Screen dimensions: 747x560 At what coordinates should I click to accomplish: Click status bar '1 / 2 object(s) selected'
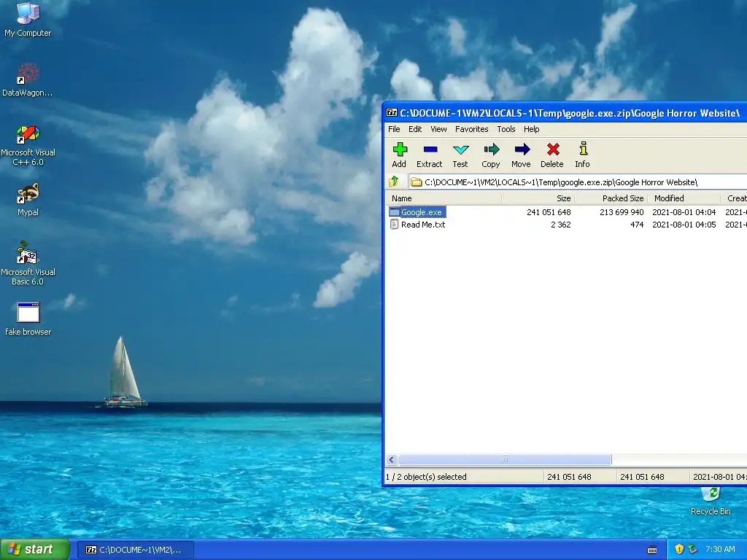426,477
